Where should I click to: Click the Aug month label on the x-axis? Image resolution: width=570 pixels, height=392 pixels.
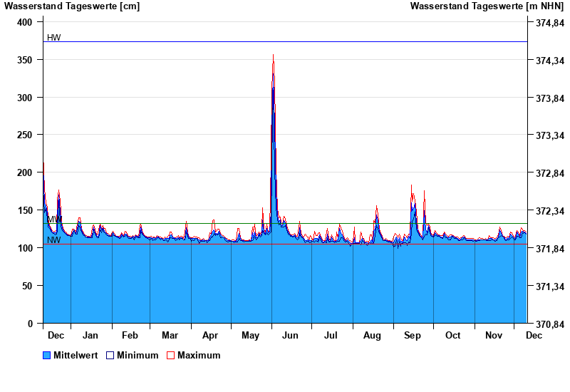click(372, 335)
